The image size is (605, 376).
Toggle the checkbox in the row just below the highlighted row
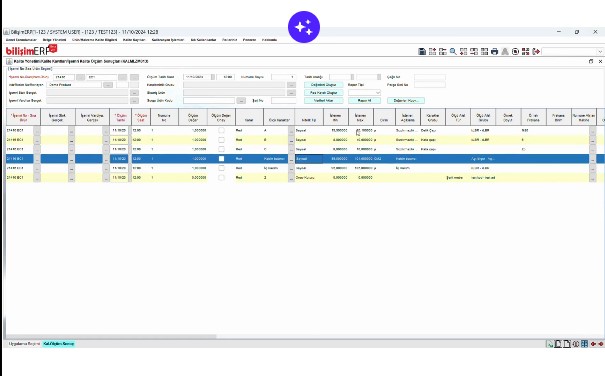(221, 168)
